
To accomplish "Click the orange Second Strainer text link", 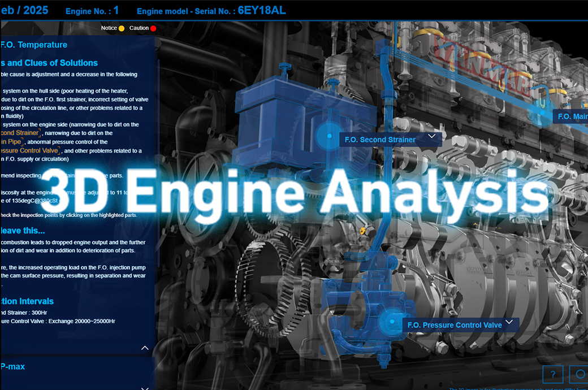I will 19,133.
